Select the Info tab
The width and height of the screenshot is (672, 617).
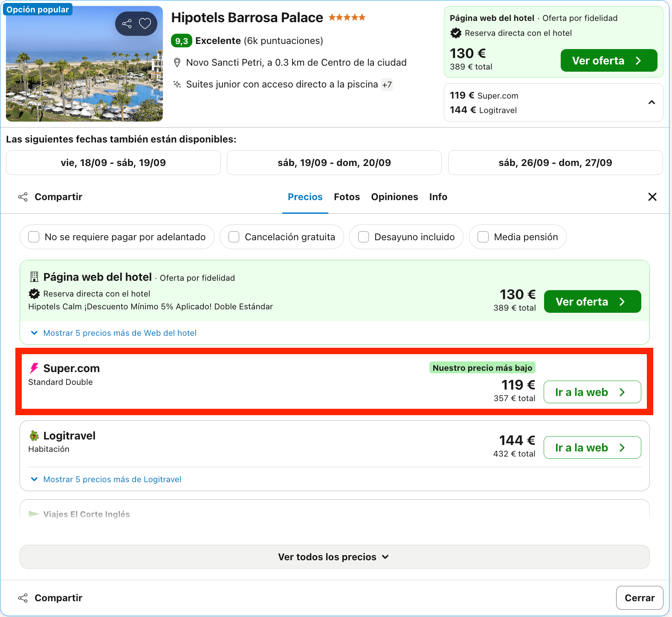438,197
